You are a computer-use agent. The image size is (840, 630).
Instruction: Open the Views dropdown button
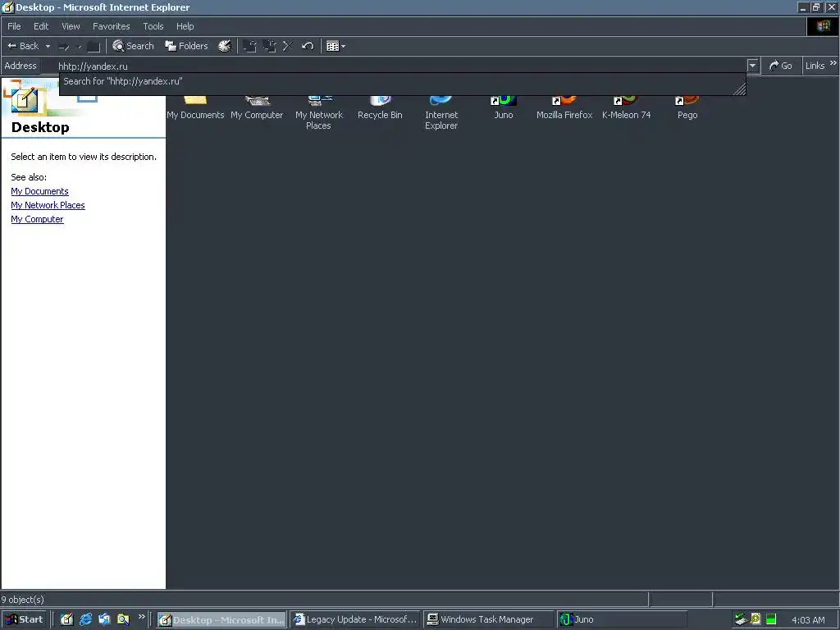pyautogui.click(x=336, y=46)
